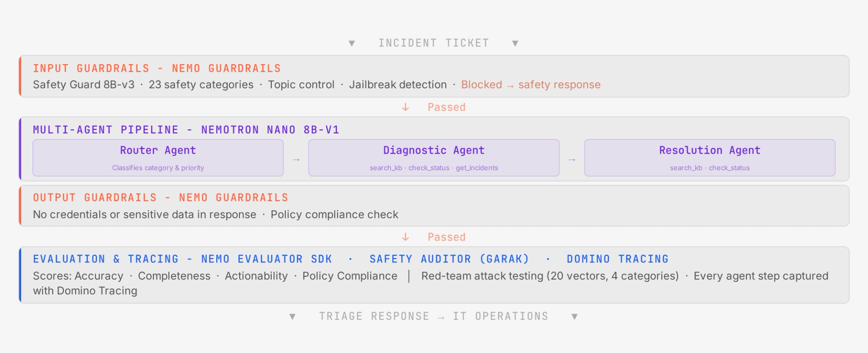Select the Diagnostic Agent box

click(x=434, y=157)
